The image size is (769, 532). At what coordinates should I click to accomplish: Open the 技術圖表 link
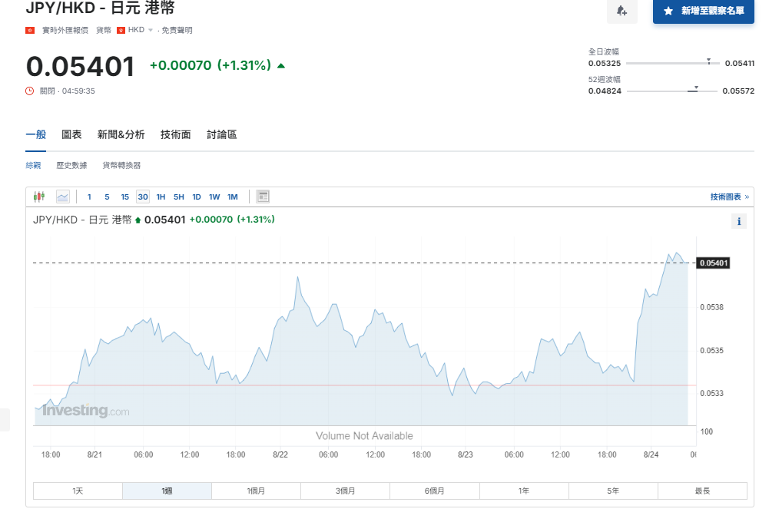[x=728, y=197]
